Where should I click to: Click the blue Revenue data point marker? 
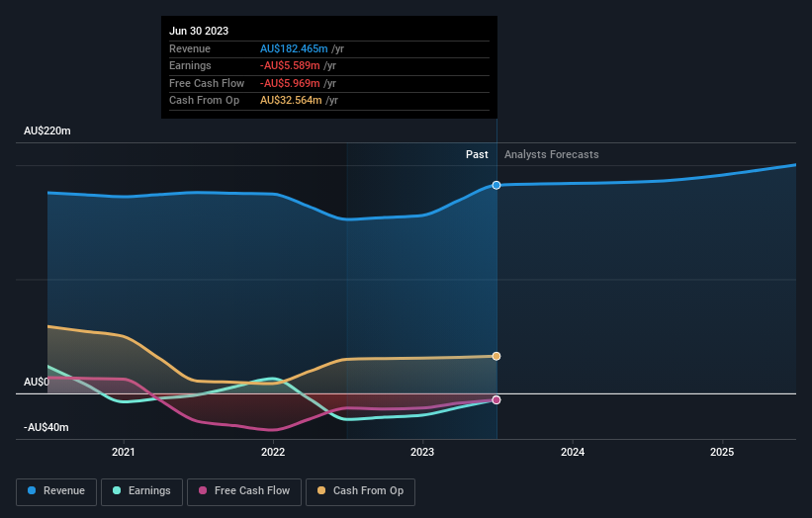(x=496, y=185)
